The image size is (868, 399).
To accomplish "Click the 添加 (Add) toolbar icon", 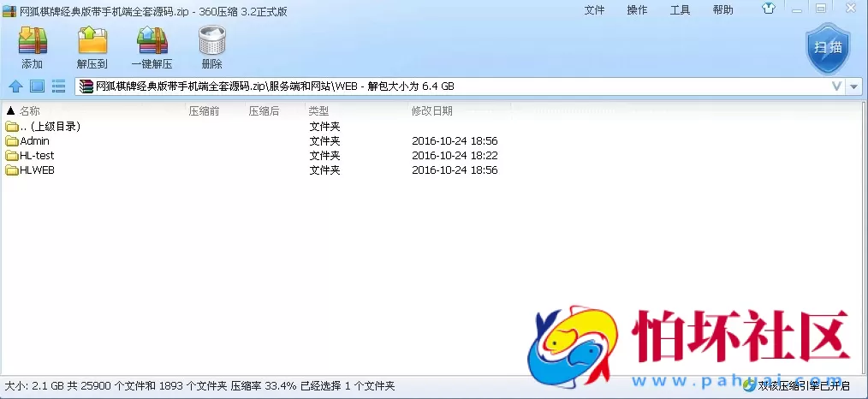I will pyautogui.click(x=33, y=40).
